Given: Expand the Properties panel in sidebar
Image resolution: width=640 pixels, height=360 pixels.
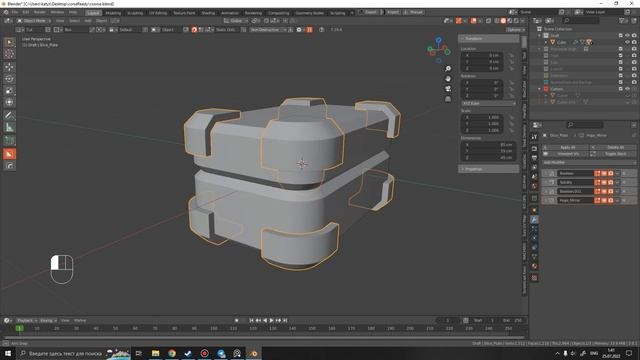Looking at the screenshot, I should coord(489,169).
